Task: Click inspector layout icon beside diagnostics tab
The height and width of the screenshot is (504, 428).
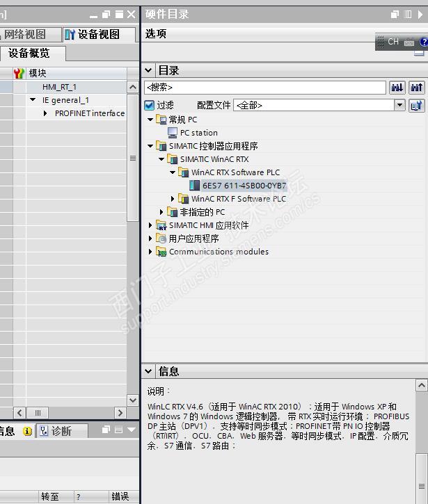Action: [118, 430]
